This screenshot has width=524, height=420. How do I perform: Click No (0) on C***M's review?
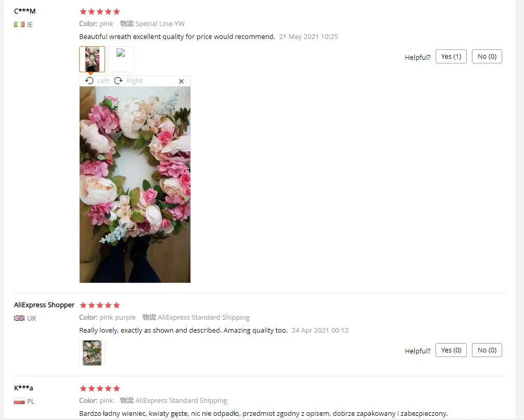[x=487, y=57]
